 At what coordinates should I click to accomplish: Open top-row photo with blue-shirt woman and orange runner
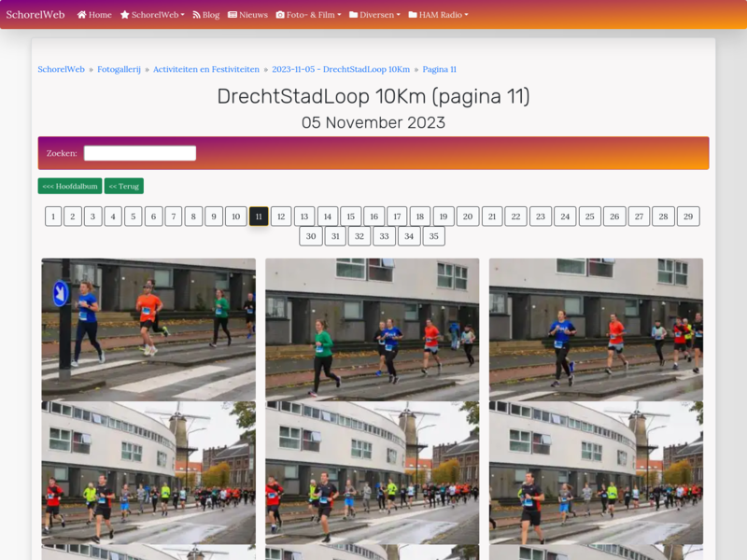point(596,329)
